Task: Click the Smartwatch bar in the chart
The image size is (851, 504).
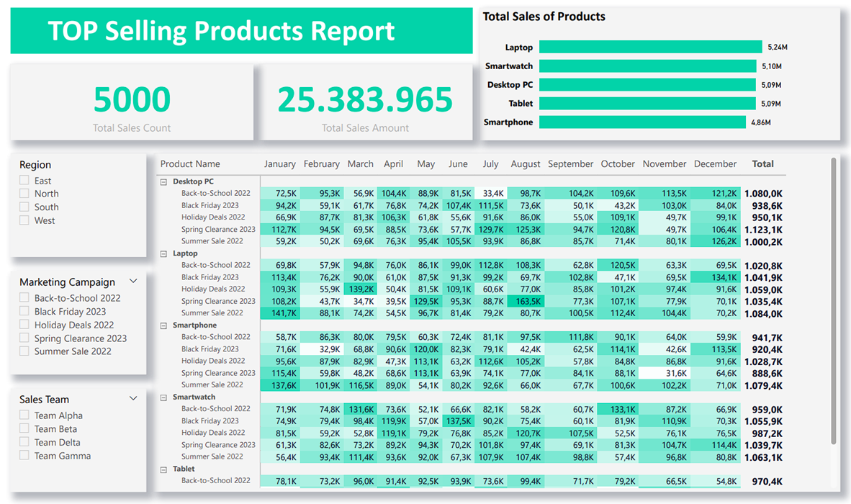Action: pos(644,66)
